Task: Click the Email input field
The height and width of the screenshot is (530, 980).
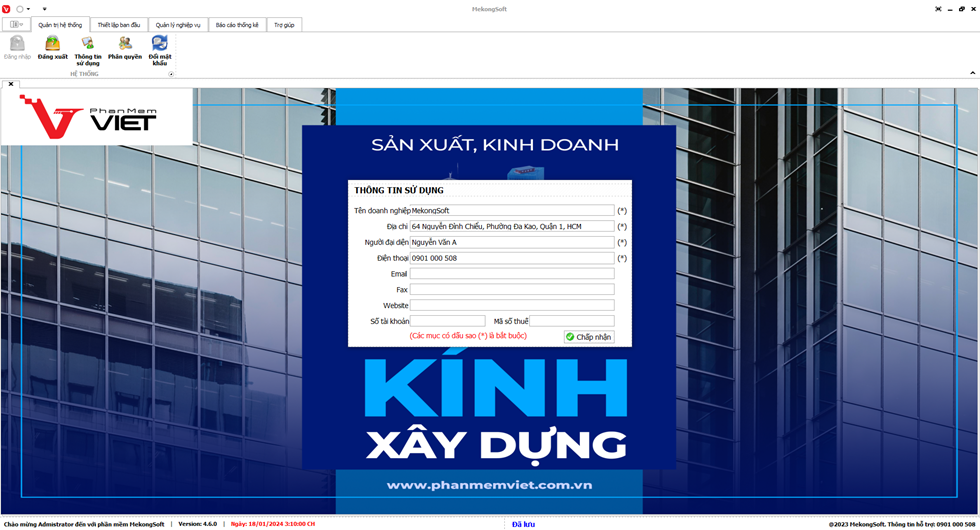Action: [x=512, y=274]
